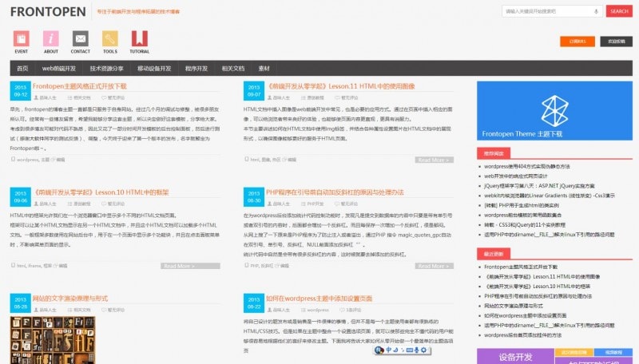
Task: Open sidebar link CSS3和jQuery的11个实例教程
Action: tap(525, 225)
